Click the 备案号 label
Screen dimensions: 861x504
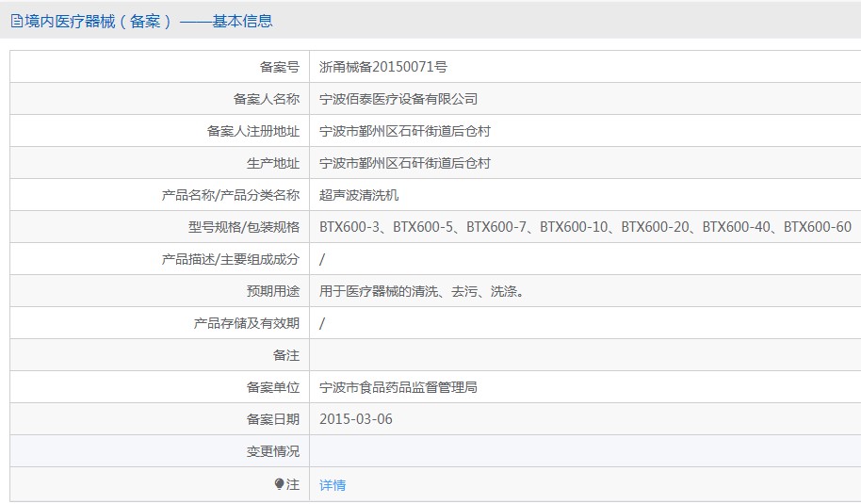[280, 67]
